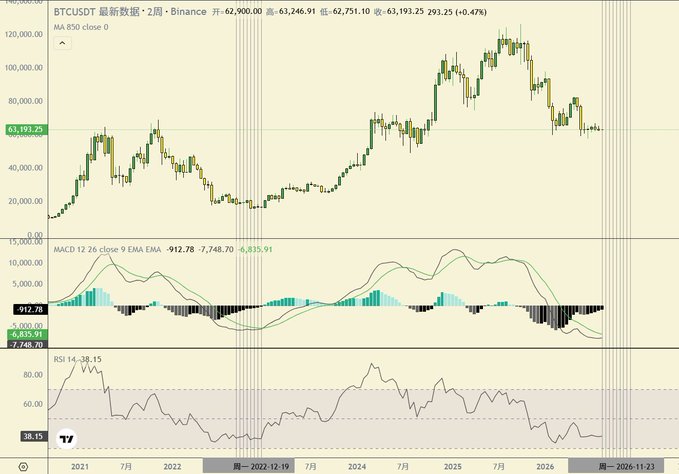Click the 100,000.00 price axis label
Screen dimensions: 679x474
(23, 68)
